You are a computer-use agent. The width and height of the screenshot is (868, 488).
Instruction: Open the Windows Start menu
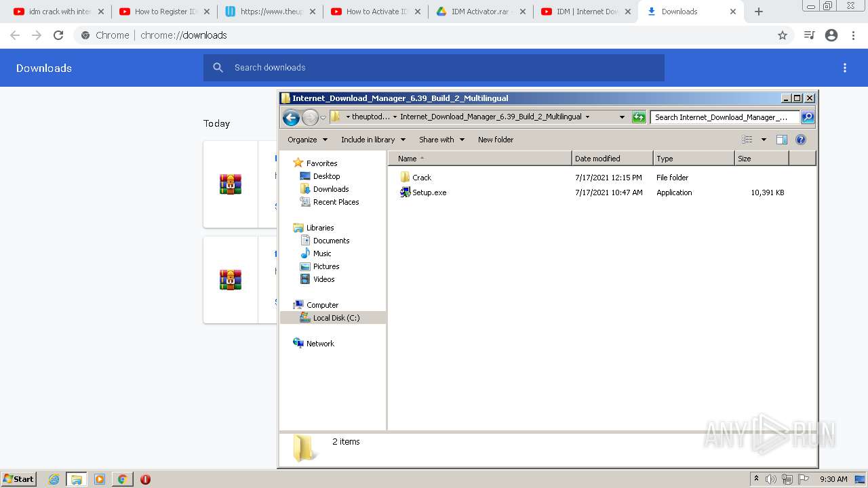(19, 479)
